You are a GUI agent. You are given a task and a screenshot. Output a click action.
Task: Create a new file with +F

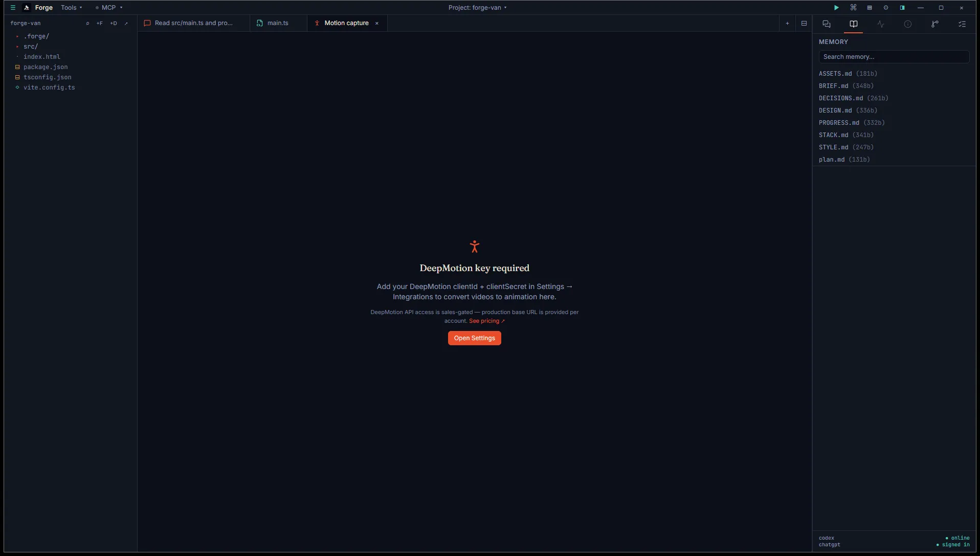tap(100, 23)
